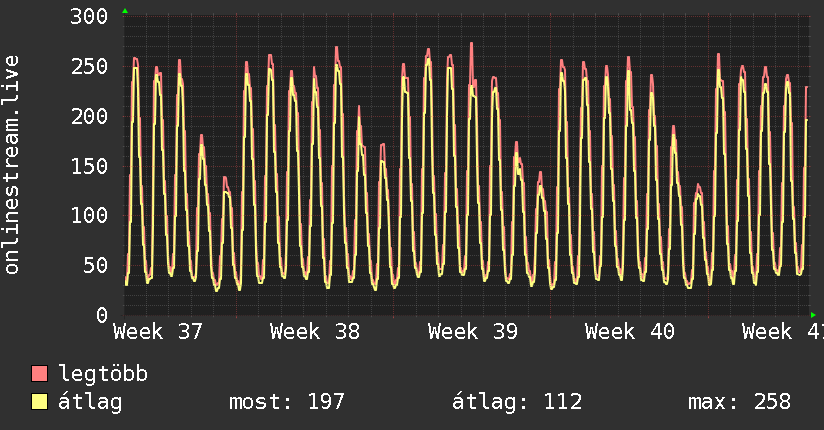The width and height of the screenshot is (824, 430).
Task: Click the 100 y-axis value
Action: 89,216
